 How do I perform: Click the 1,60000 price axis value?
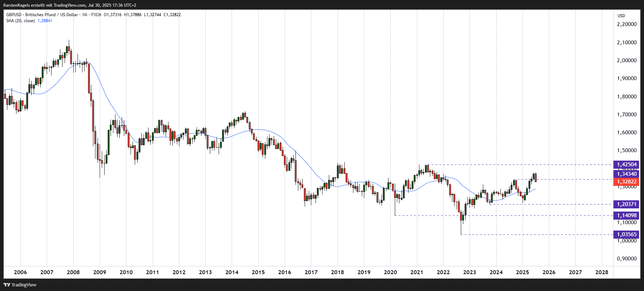coord(626,132)
